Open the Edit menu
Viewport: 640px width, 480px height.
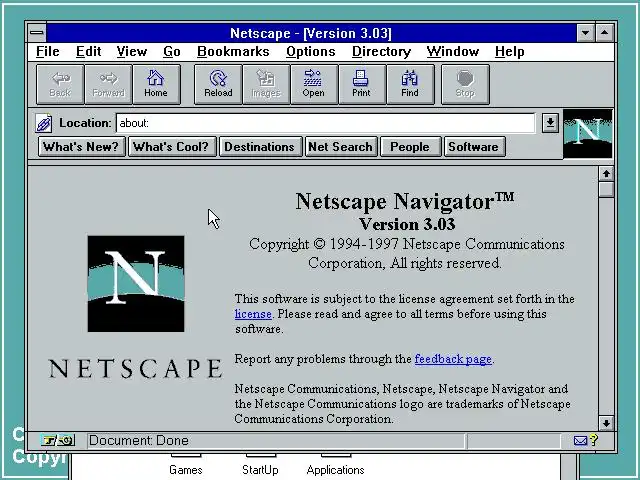click(89, 52)
